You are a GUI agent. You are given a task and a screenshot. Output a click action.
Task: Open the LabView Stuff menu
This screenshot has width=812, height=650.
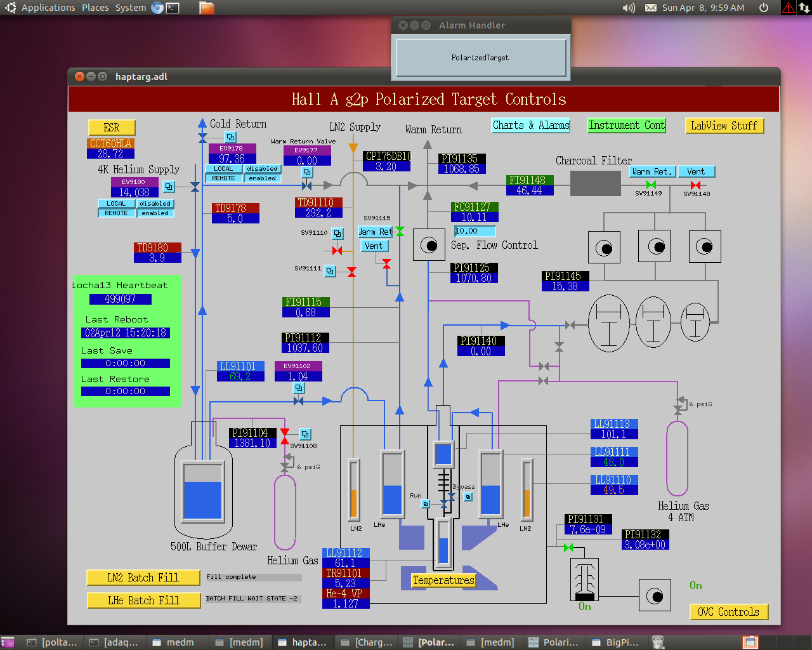click(x=724, y=126)
